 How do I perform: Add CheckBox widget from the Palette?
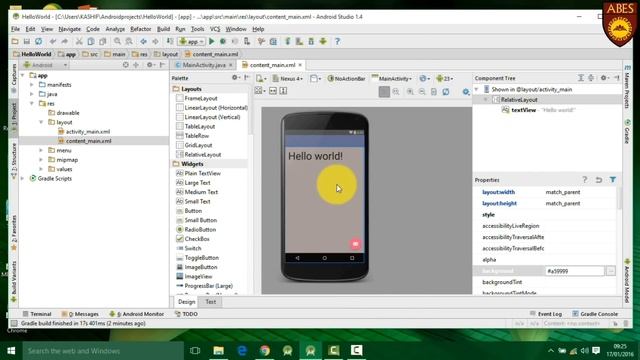pos(193,239)
